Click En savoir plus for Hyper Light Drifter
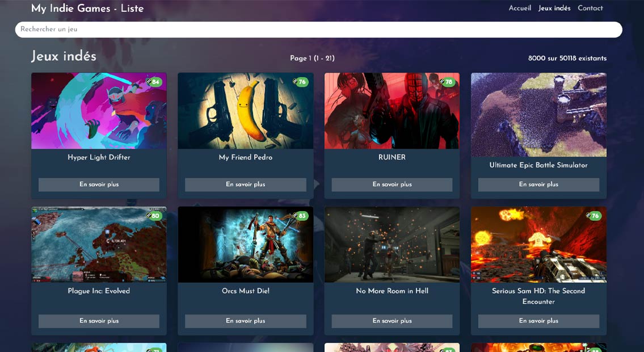Screen dimensions: 644x352 click(99, 185)
